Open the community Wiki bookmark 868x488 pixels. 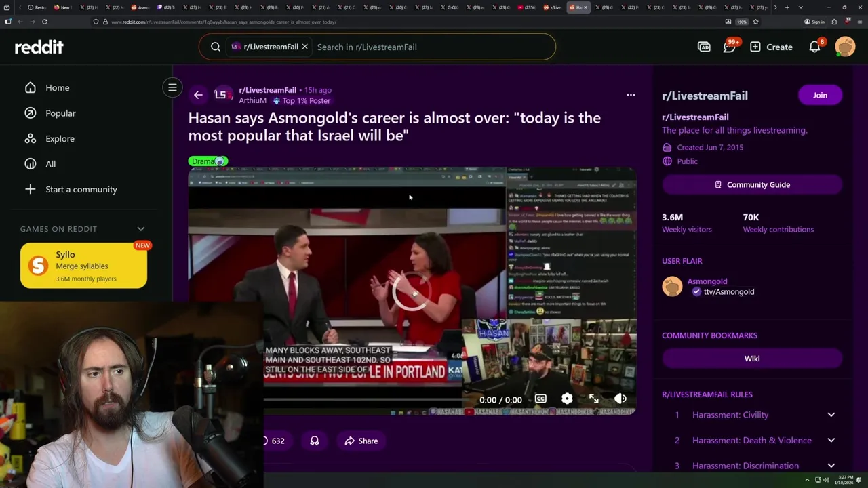tap(752, 359)
